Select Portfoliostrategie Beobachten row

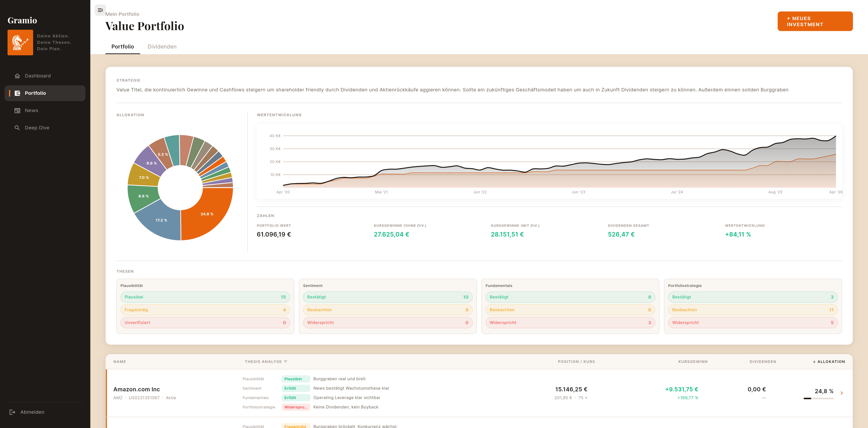[x=753, y=310]
